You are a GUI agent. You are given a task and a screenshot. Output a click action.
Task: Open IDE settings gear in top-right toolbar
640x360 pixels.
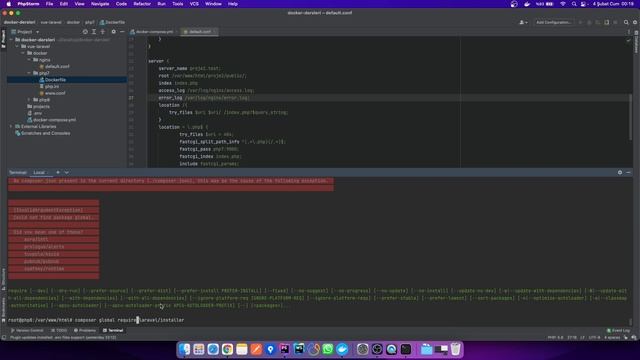[x=635, y=22]
